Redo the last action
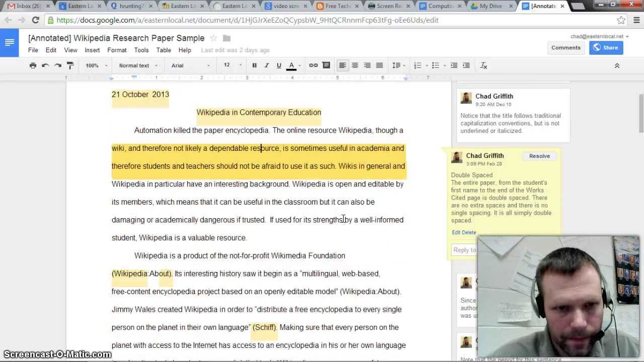This screenshot has height=362, width=644. (x=58, y=65)
